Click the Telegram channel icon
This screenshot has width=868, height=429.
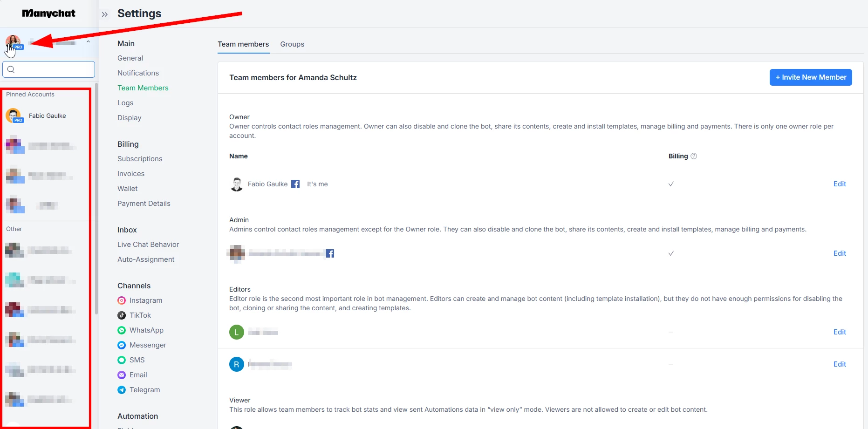tap(122, 390)
